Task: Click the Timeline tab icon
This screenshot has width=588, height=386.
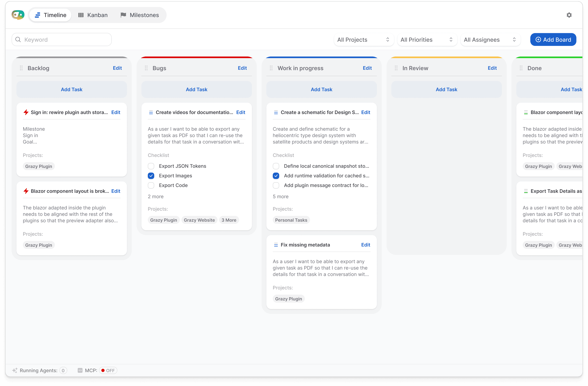Action: pyautogui.click(x=38, y=15)
